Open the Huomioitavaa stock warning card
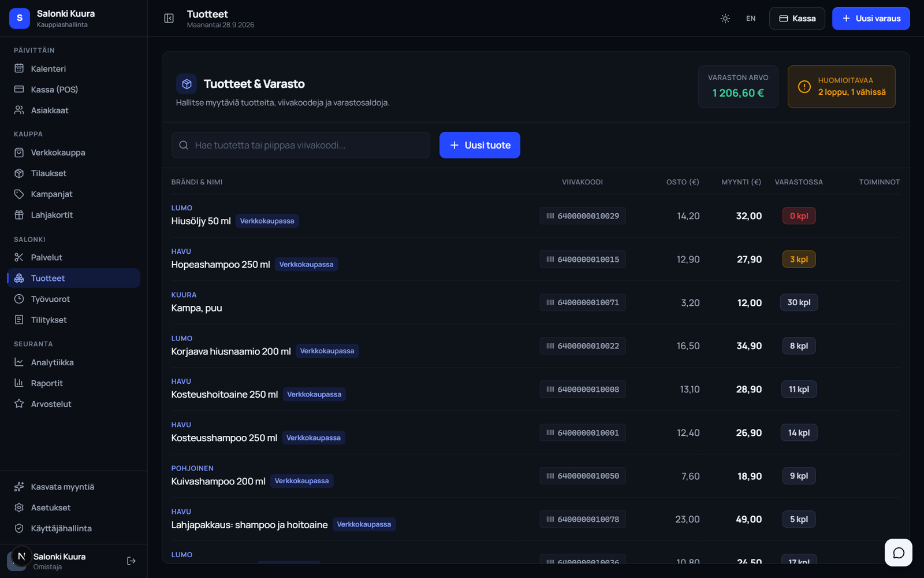Viewport: 924px width, 578px height. pyautogui.click(x=841, y=87)
